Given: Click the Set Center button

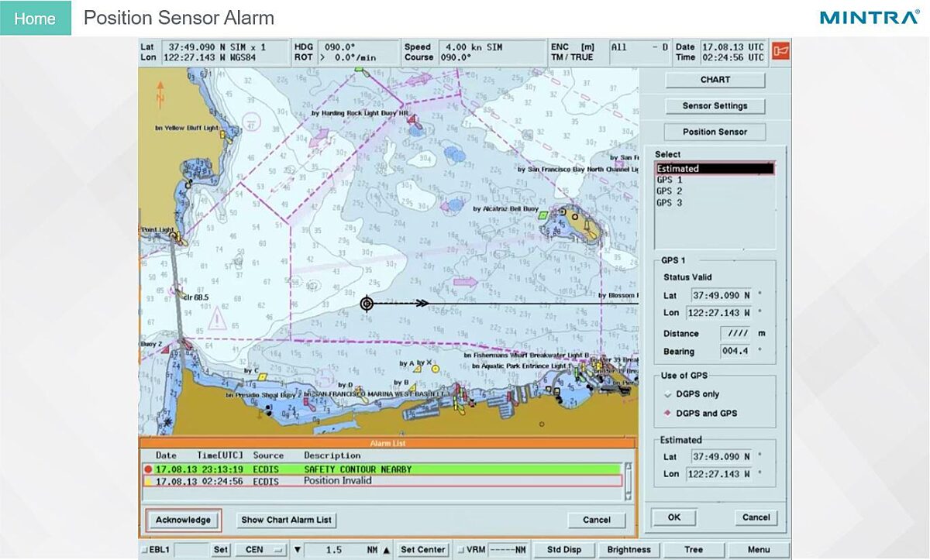Looking at the screenshot, I should (x=422, y=550).
